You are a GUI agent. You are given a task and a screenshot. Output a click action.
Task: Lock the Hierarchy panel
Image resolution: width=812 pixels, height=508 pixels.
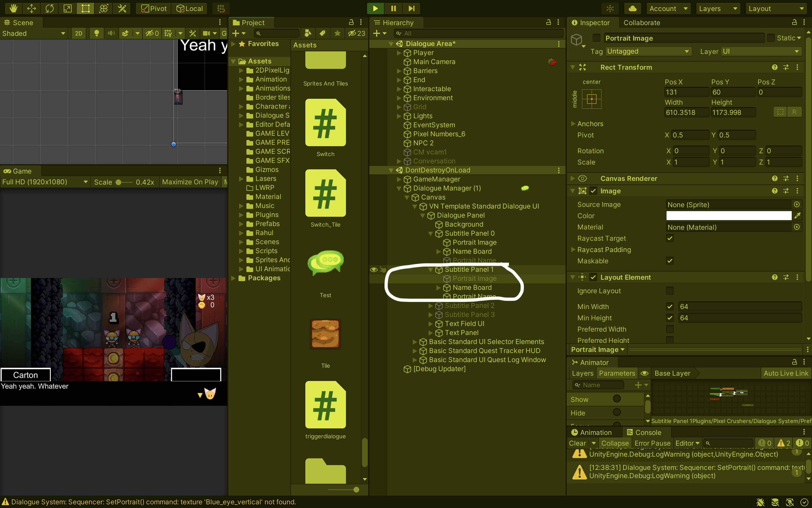pos(549,22)
